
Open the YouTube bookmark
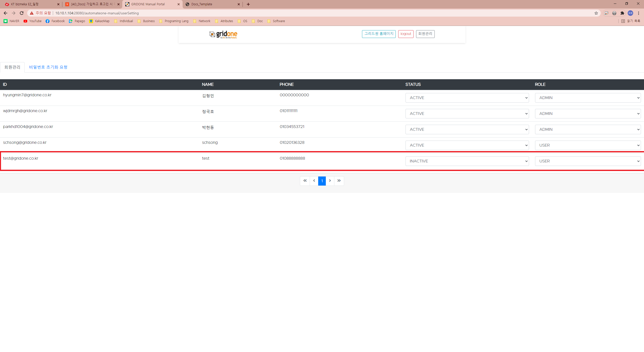coord(33,21)
